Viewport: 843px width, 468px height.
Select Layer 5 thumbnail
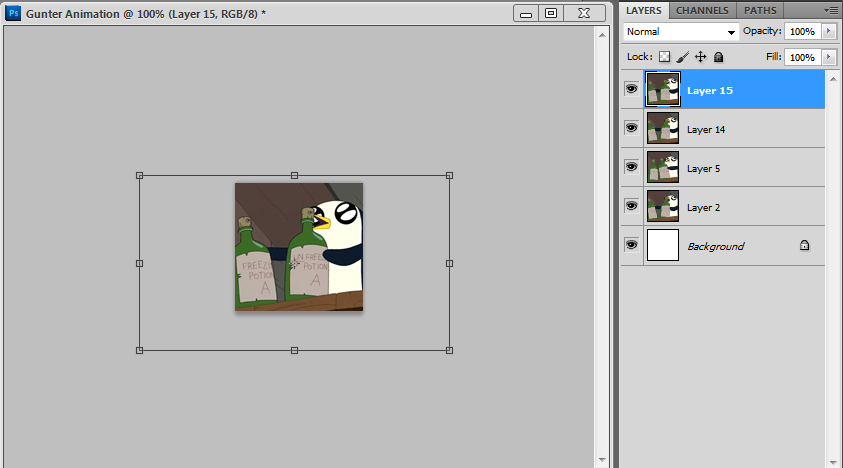click(662, 167)
